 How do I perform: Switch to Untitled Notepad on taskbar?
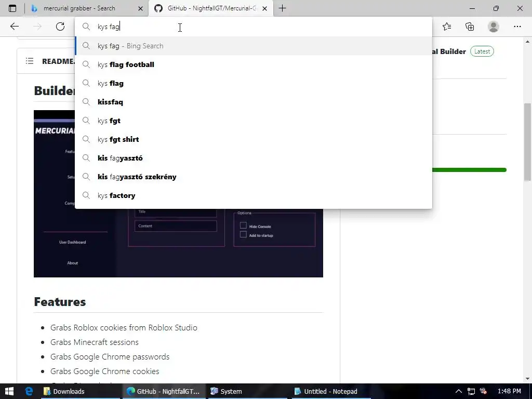332,391
